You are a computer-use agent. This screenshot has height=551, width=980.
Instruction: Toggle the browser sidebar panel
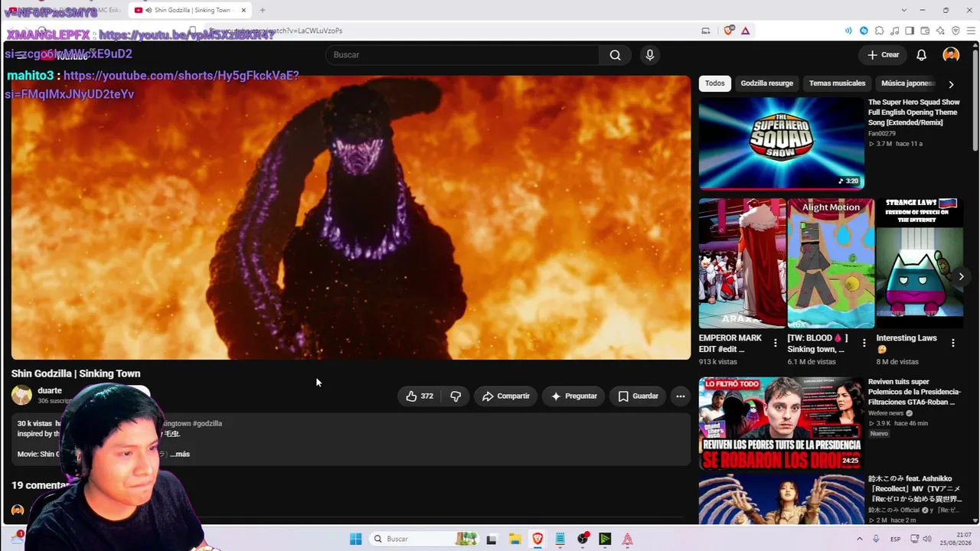910,31
